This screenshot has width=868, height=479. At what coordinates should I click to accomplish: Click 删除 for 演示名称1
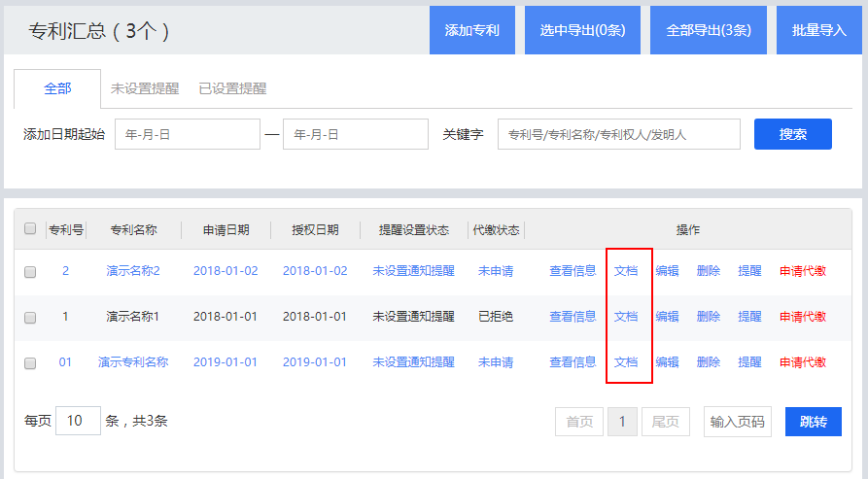point(708,317)
